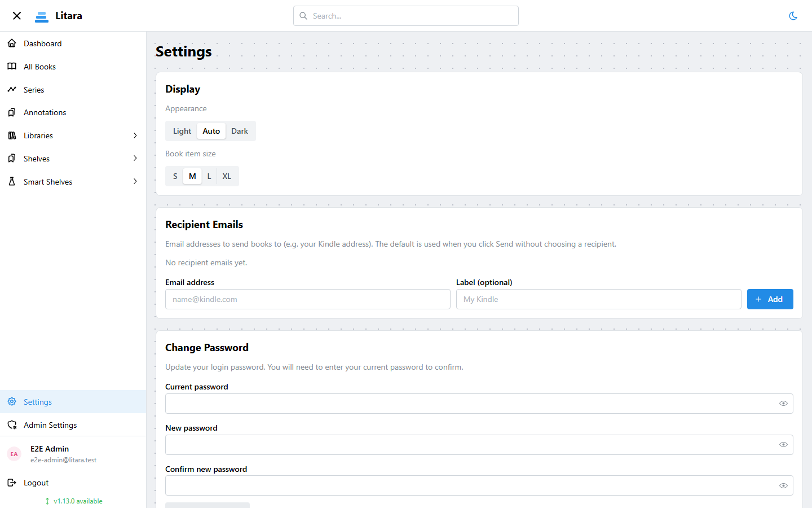
Task: Click the Admin Settings icon
Action: point(12,424)
